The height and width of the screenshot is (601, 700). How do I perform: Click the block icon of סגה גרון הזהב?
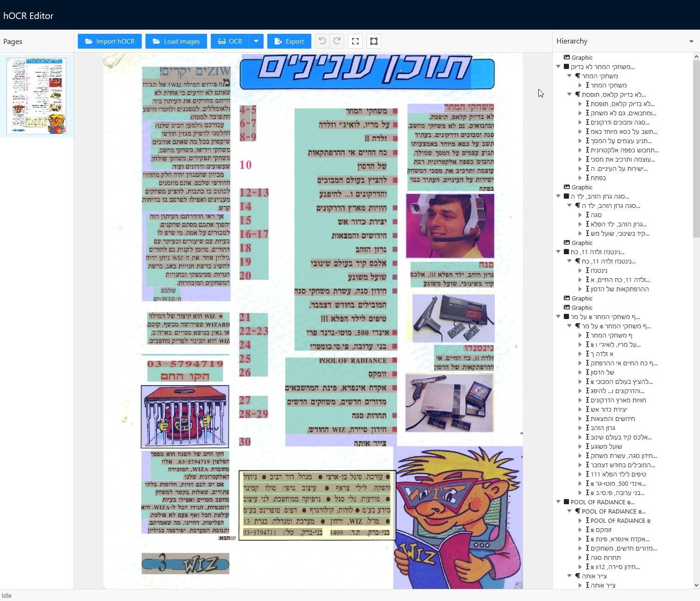tap(566, 196)
